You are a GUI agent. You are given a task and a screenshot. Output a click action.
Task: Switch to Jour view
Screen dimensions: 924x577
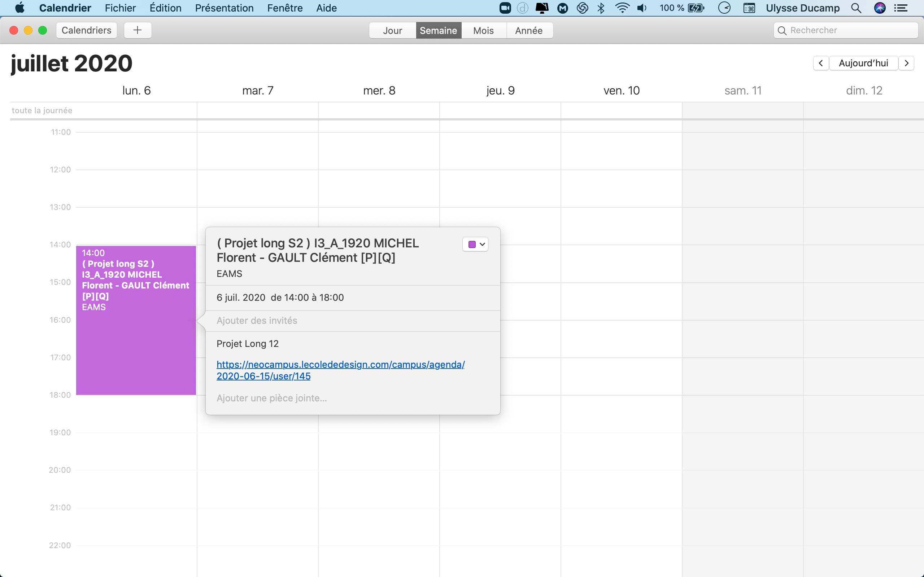[392, 31]
